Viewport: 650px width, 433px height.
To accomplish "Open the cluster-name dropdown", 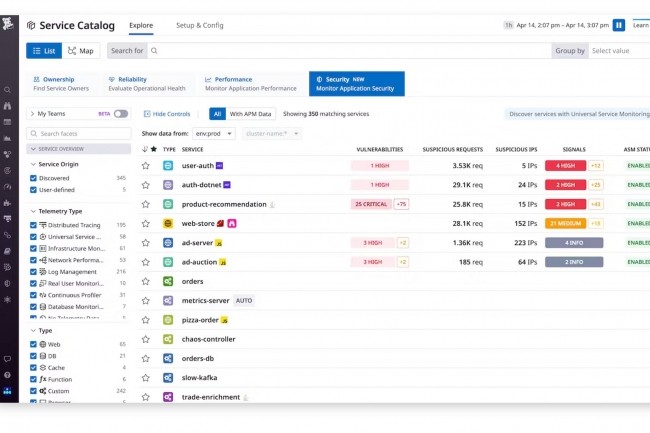I will pyautogui.click(x=272, y=133).
